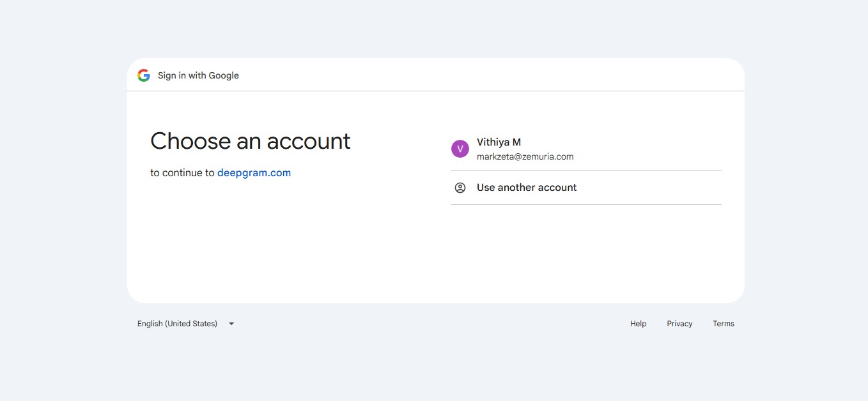The image size is (868, 401).
Task: Click the person icon beside Use another account
Action: (460, 188)
